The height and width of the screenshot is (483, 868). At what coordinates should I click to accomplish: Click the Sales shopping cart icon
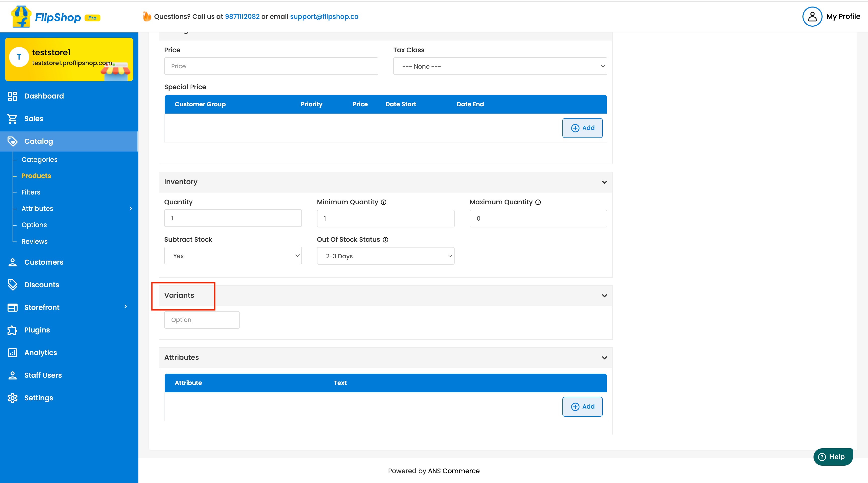[x=13, y=119]
